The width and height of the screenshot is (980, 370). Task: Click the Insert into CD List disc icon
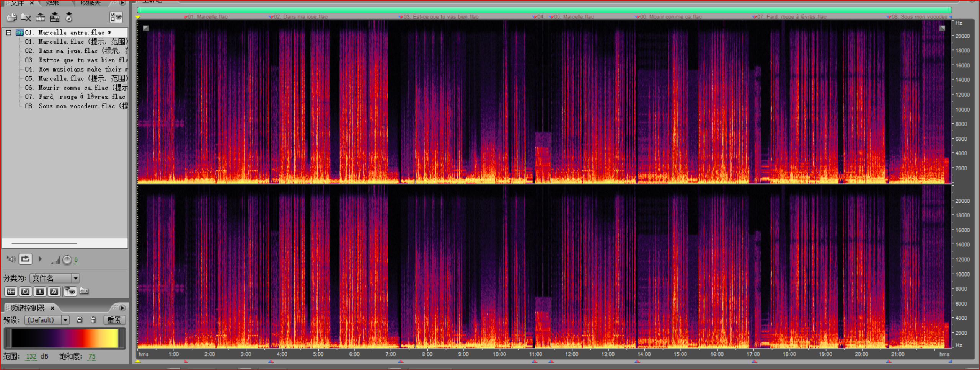click(x=69, y=17)
